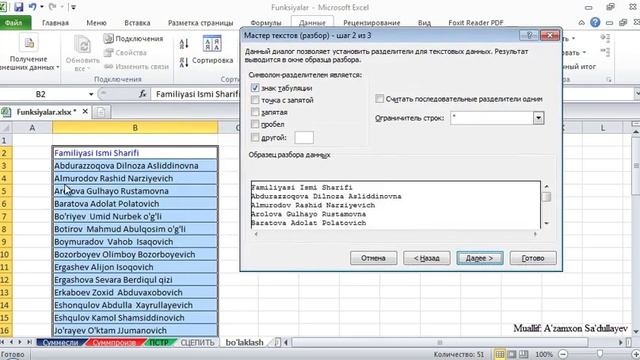Click the Select All corner of the sheet
Viewport: 640px width, 360px height.
pos(6,128)
